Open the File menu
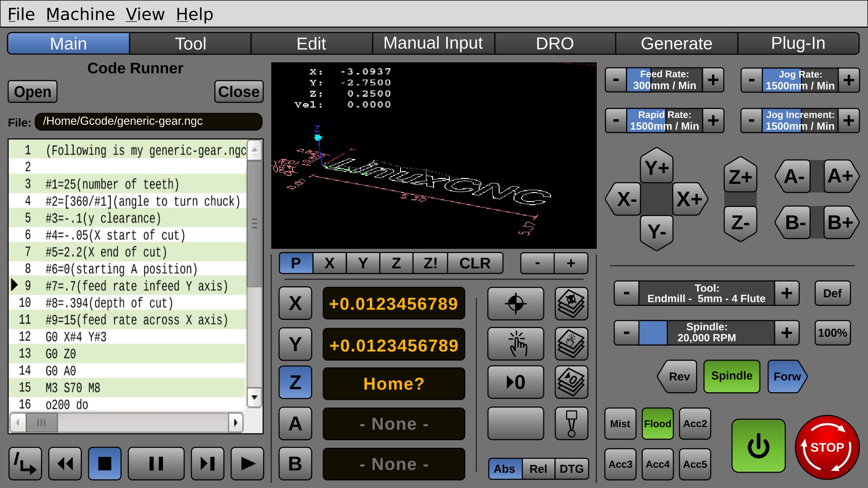The image size is (868, 488). pyautogui.click(x=21, y=14)
